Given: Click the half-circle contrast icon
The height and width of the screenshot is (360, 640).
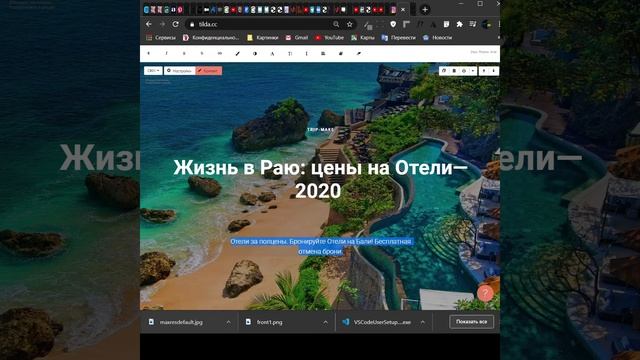Looking at the screenshot, I should [x=255, y=53].
